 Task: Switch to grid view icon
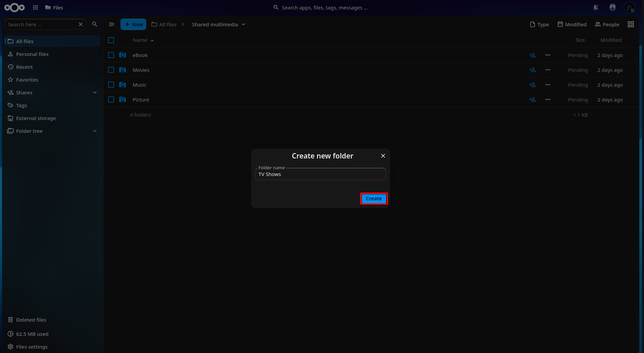[631, 24]
